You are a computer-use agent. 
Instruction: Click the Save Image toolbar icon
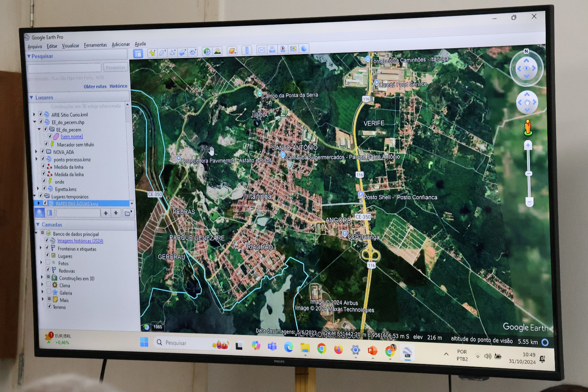pos(283,49)
